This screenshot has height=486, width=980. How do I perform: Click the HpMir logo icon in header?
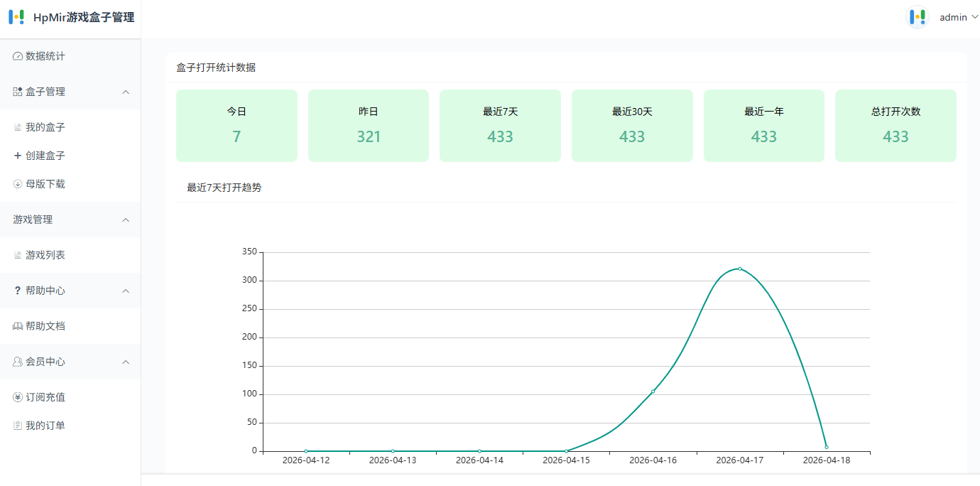pos(16,17)
